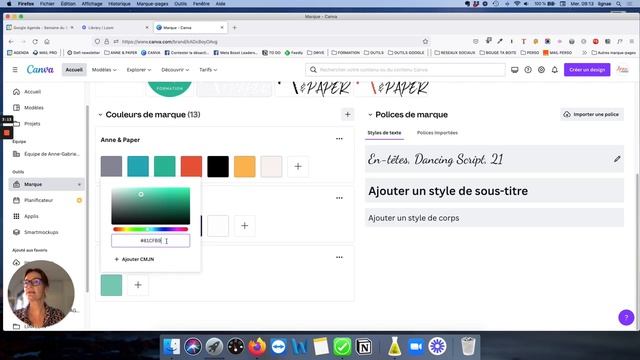Open Anne & Paper palette options menu

click(339, 139)
